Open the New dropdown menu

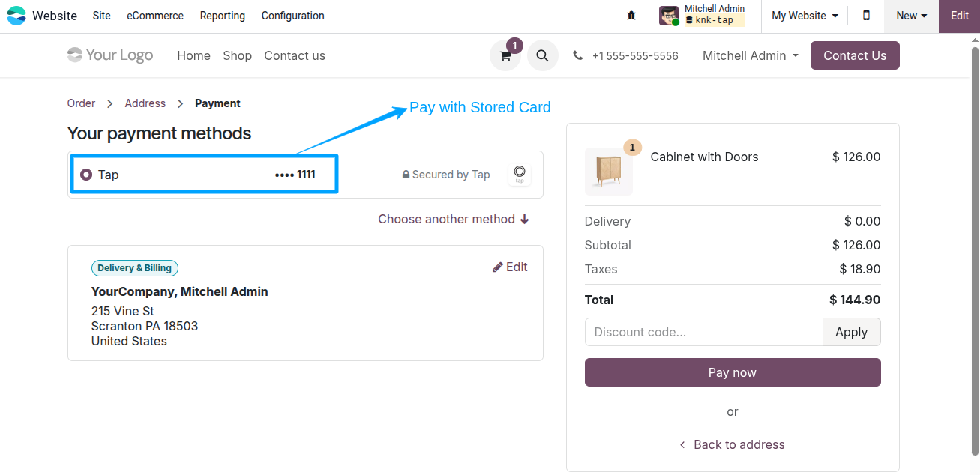[910, 15]
